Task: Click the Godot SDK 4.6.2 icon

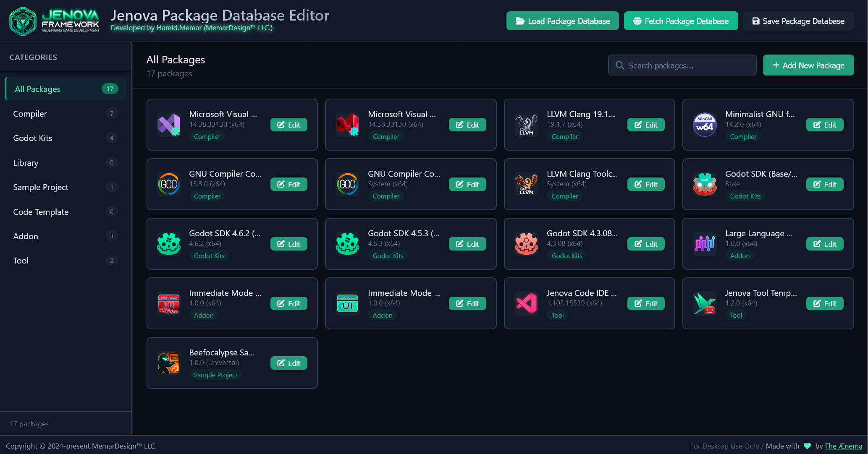Action: tap(169, 244)
